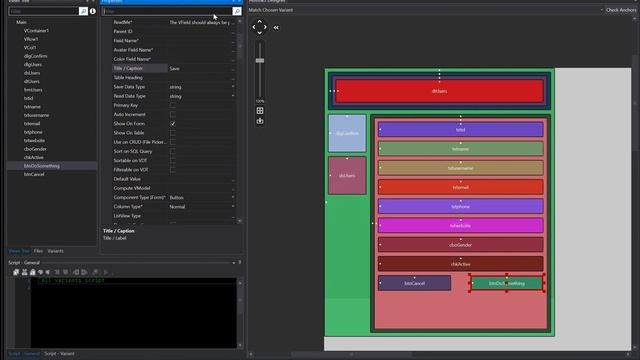This screenshot has width=640, height=360.
Task: Click the double-chevron collapse icon in designer
Action: [x=276, y=27]
